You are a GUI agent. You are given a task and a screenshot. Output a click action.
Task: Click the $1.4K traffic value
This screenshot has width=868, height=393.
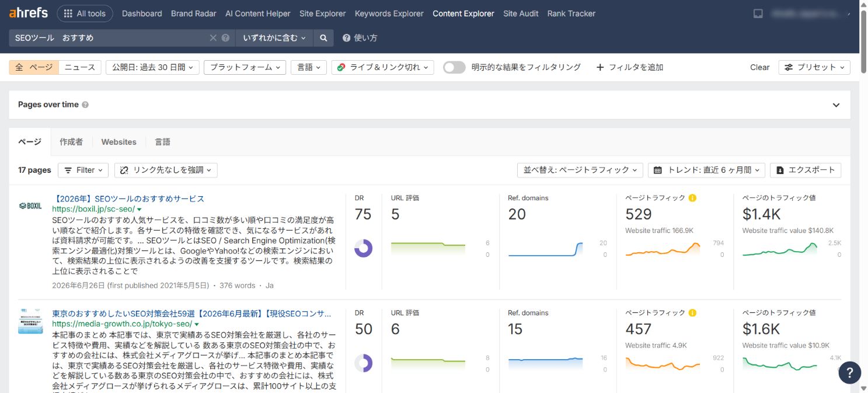pos(761,214)
